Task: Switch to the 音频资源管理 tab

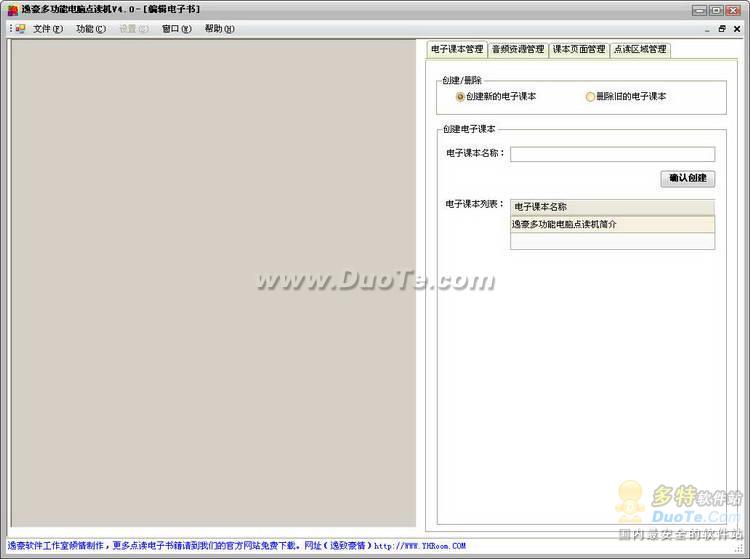Action: pos(518,49)
